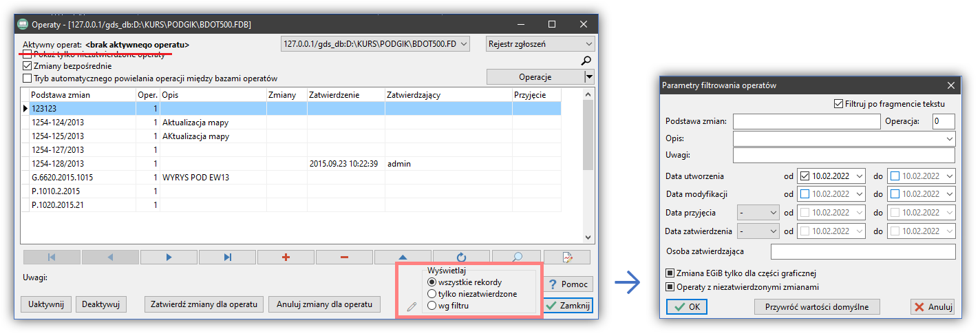
Task: Uncheck Filtruj po fragmencie tekstu
Action: pos(838,104)
